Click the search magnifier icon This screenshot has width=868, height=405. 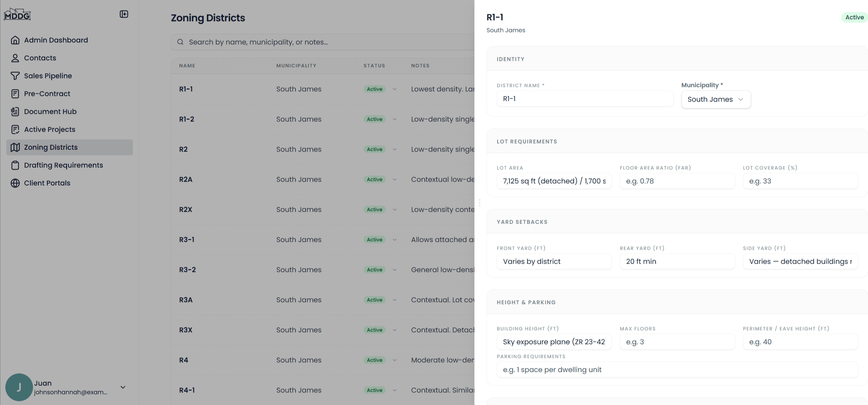pyautogui.click(x=180, y=42)
